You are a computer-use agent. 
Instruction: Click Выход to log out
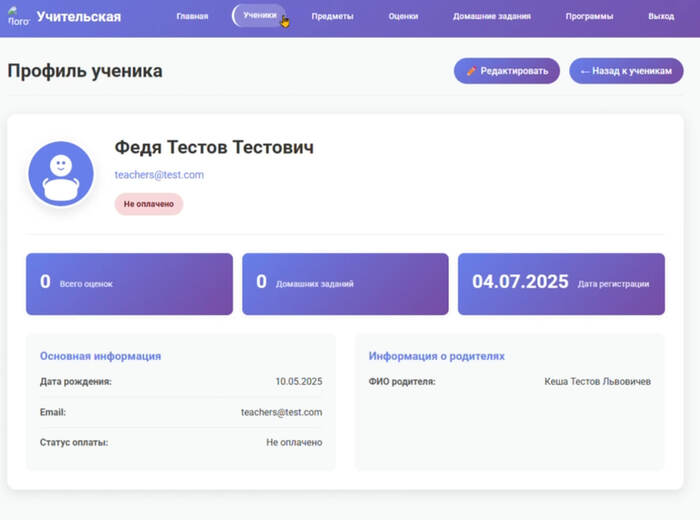coord(661,16)
